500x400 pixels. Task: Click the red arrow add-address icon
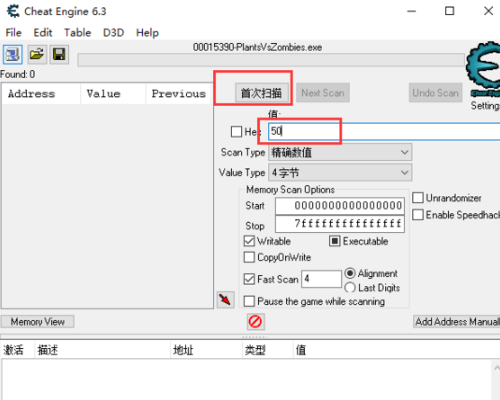click(x=225, y=300)
